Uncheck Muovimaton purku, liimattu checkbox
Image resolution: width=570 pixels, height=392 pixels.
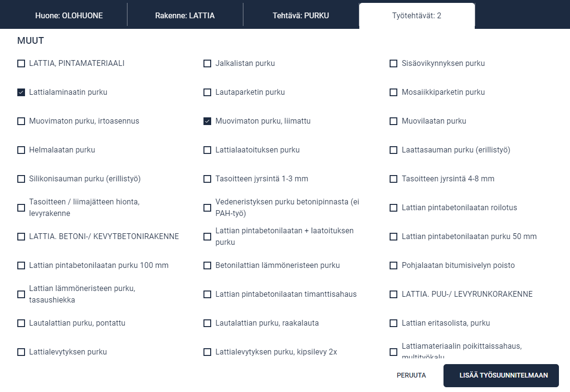coord(207,121)
